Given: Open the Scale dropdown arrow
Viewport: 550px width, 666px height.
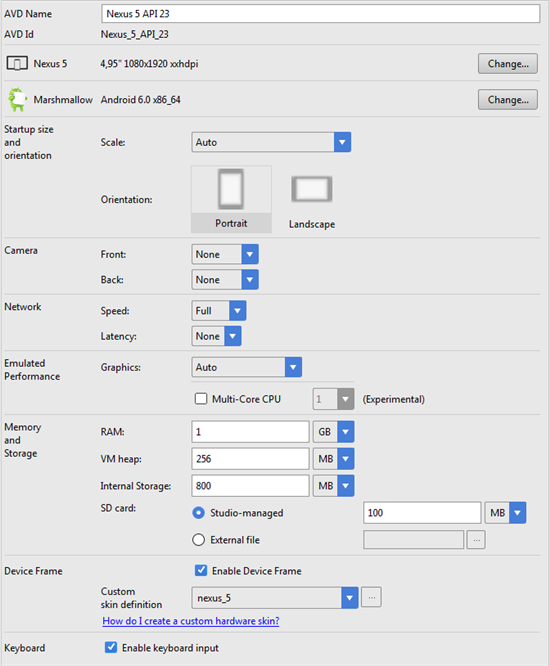Looking at the screenshot, I should (x=342, y=142).
